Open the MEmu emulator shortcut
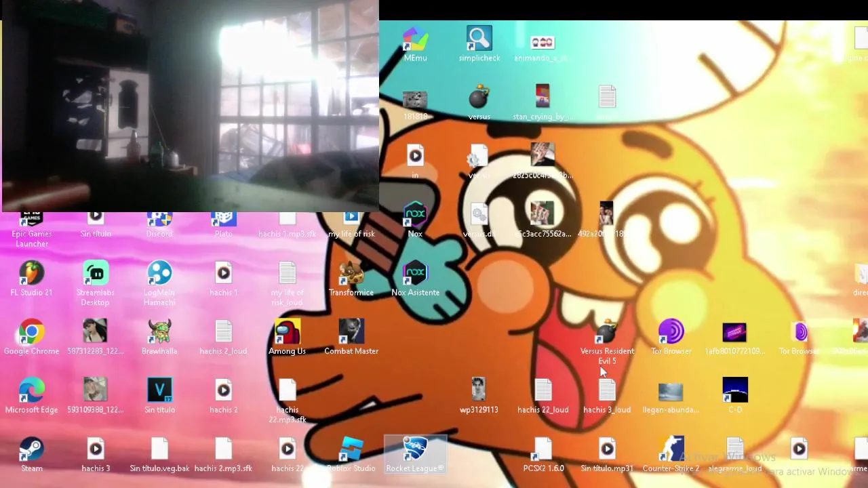868x488 pixels. pos(415,45)
